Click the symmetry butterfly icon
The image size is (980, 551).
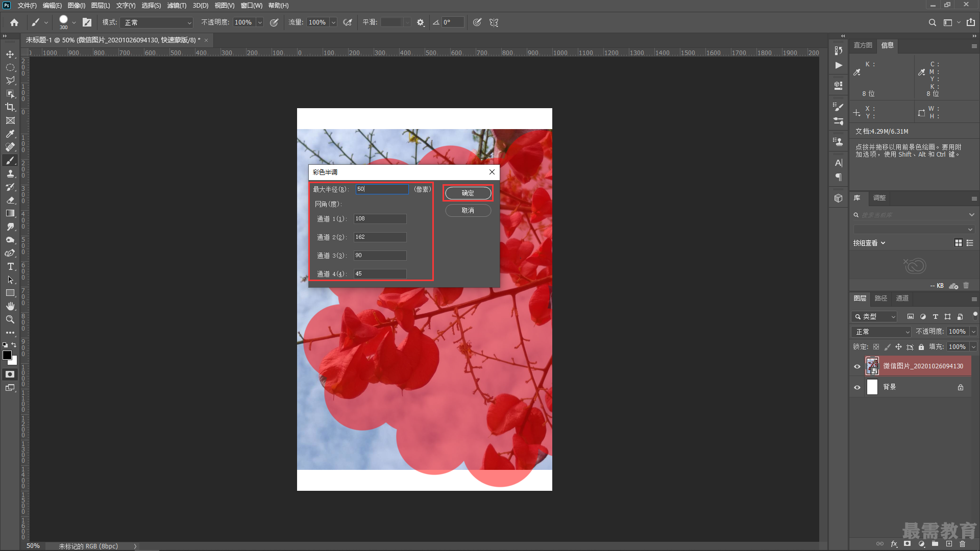pos(494,22)
